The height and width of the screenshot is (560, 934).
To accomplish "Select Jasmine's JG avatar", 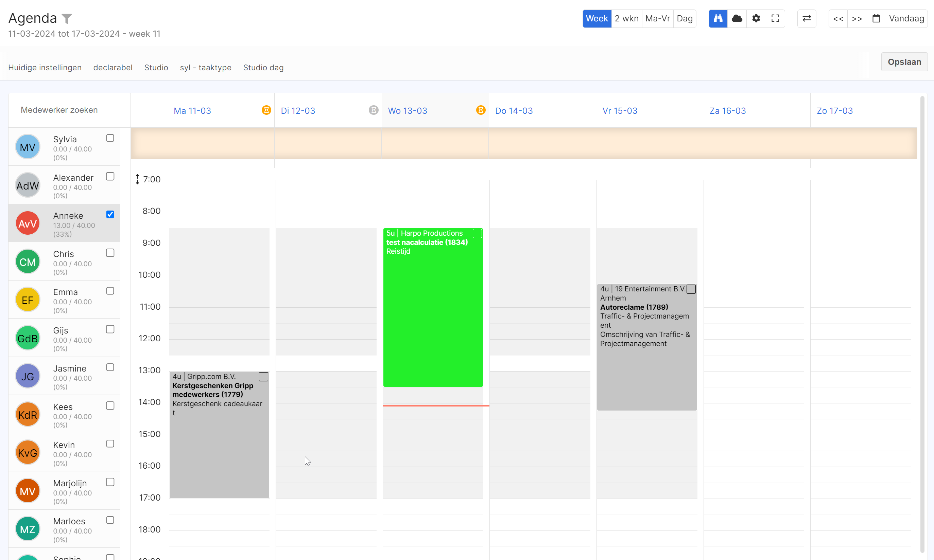I will (x=28, y=376).
